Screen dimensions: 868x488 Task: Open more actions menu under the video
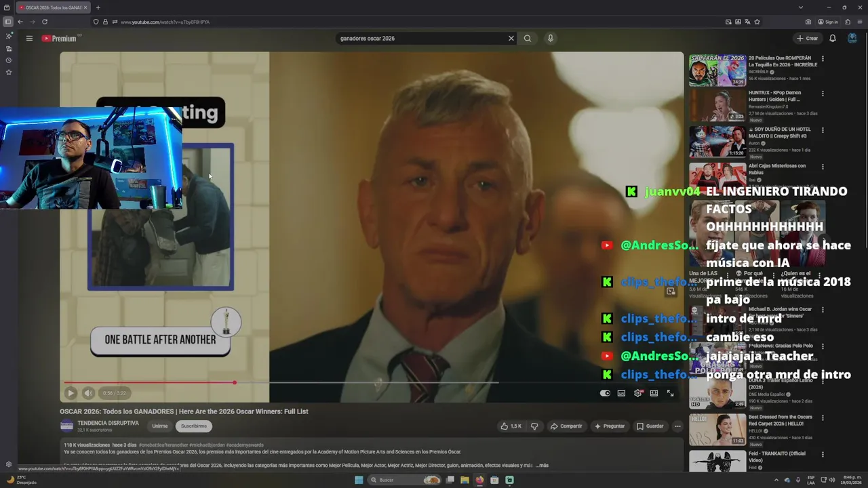point(677,426)
